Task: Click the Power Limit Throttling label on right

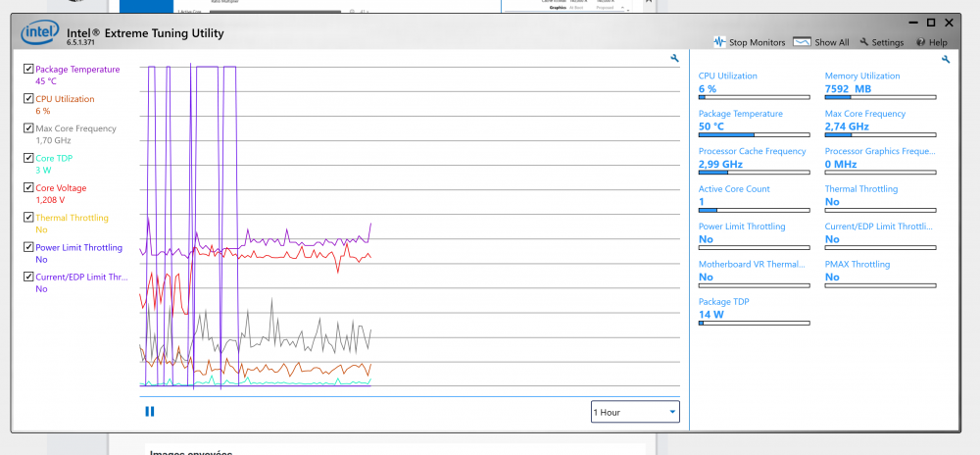Action: [741, 227]
